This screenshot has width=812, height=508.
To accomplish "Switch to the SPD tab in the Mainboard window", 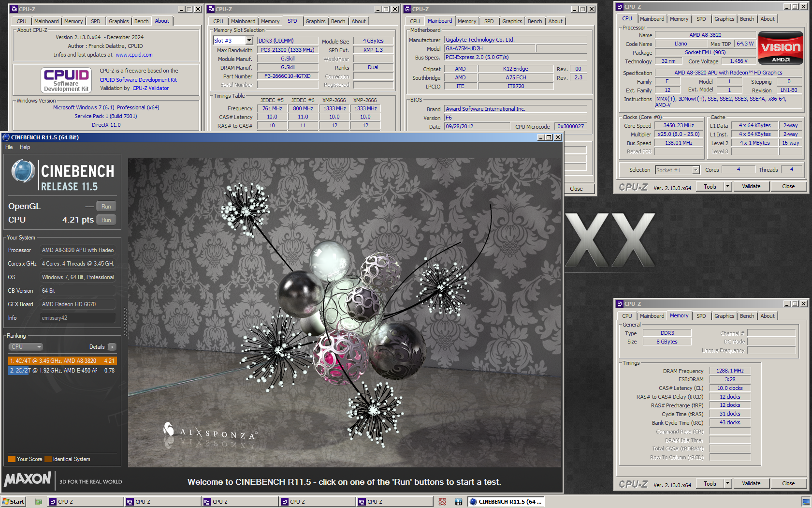I will 489,21.
